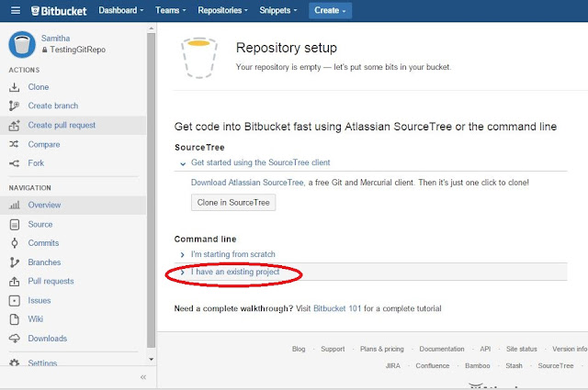Click the Downloads cloud icon
The width and height of the screenshot is (588, 390).
tap(15, 339)
